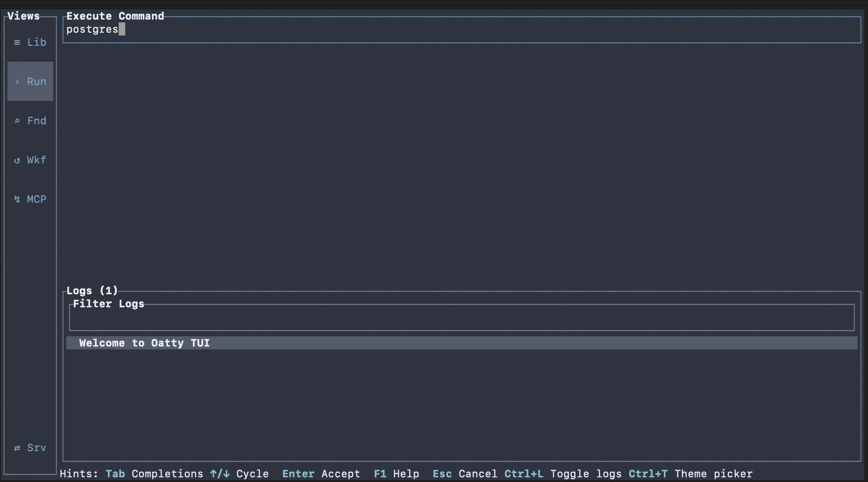Click the Filter Logs input field
The height and width of the screenshot is (482, 868).
(462, 318)
